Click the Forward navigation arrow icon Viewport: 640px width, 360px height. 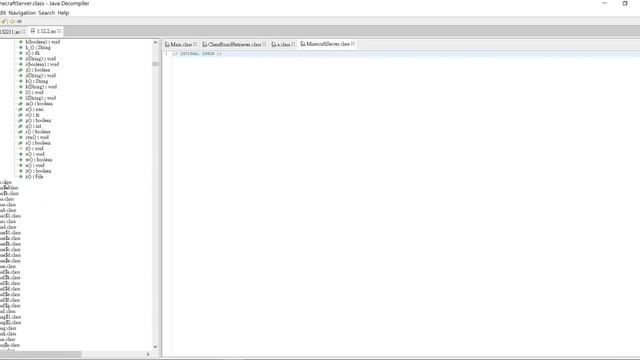click(19, 21)
